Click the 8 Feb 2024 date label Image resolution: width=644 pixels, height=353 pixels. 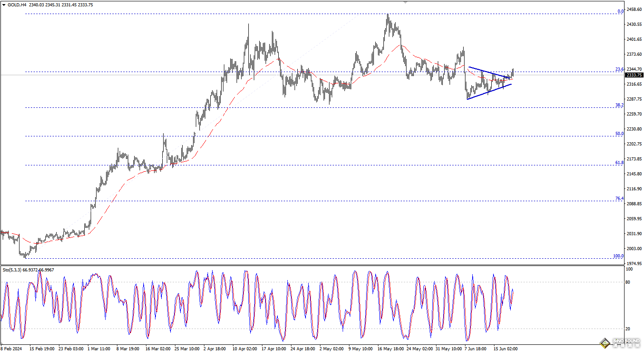(x=11, y=349)
